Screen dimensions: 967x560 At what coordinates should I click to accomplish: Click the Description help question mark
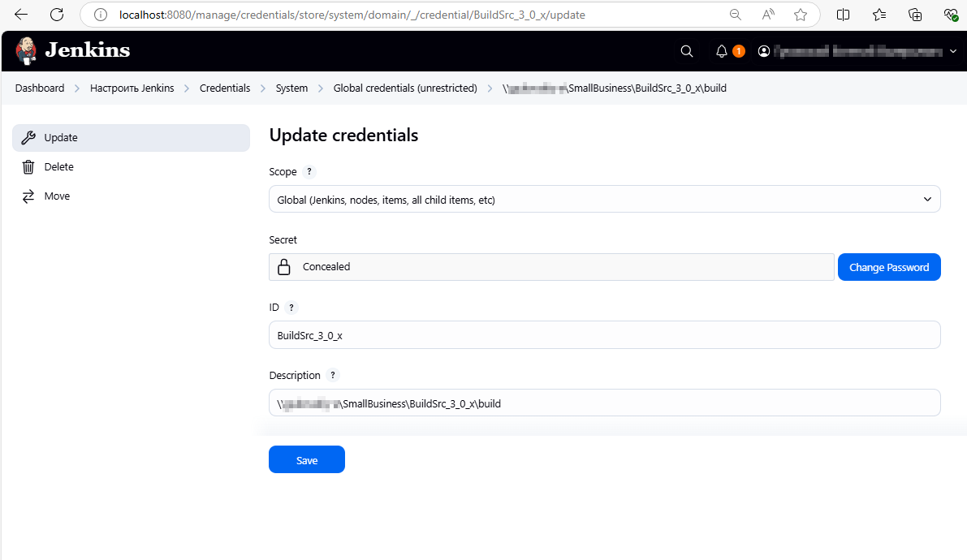coord(332,376)
